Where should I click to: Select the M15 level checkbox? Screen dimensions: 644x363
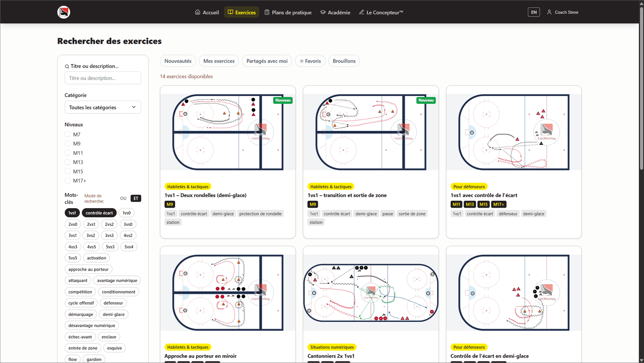point(67,171)
